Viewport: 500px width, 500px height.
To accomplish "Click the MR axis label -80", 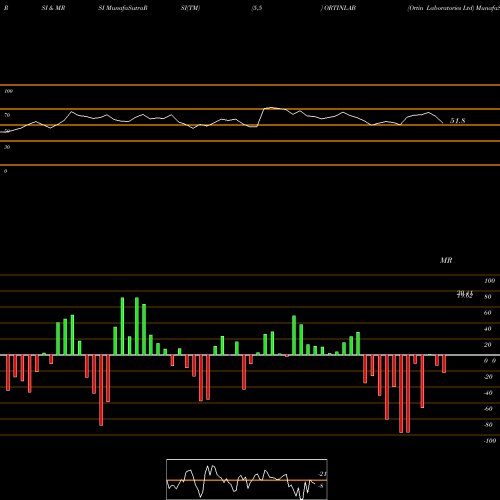I will coord(488,425).
